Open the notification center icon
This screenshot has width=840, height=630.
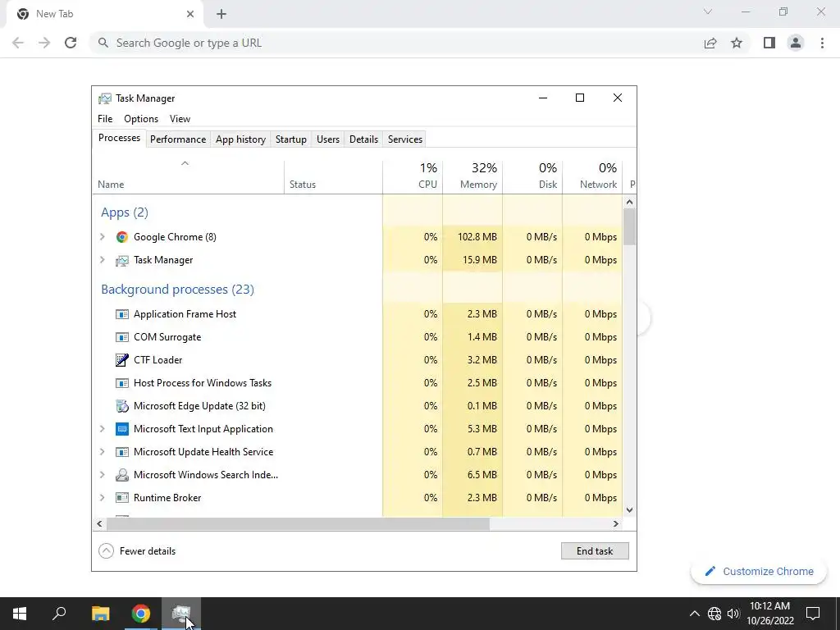click(813, 614)
